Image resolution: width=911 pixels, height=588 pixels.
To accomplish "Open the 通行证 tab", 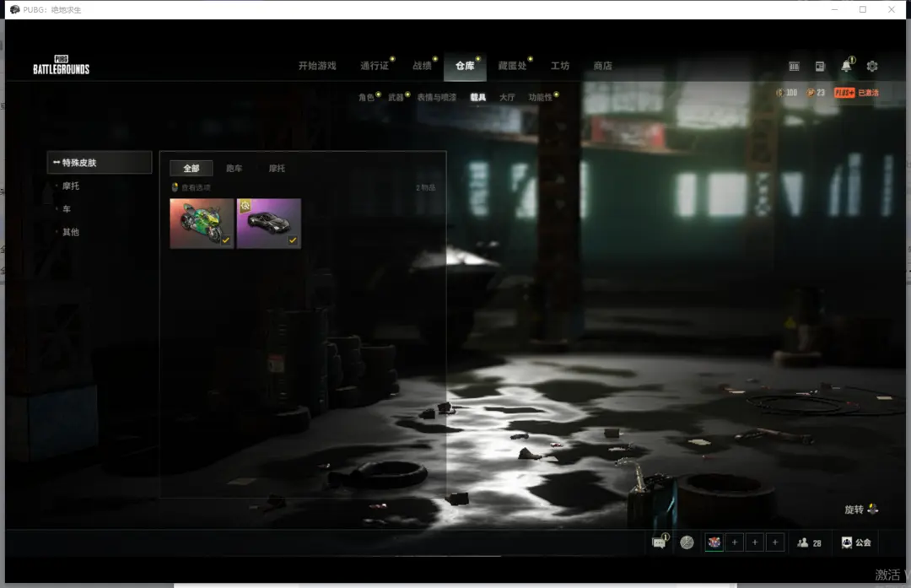I will [375, 66].
